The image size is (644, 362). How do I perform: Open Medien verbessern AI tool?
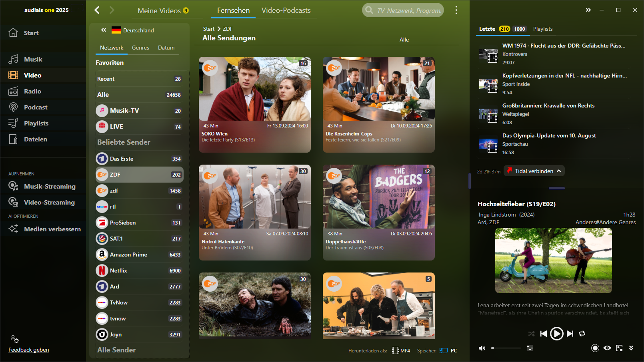point(45,229)
